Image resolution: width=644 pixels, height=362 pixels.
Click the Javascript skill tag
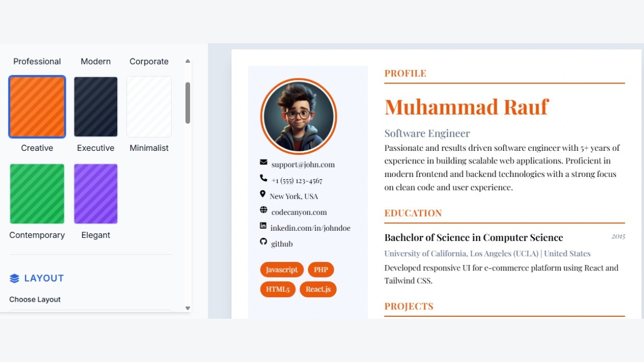[282, 269]
